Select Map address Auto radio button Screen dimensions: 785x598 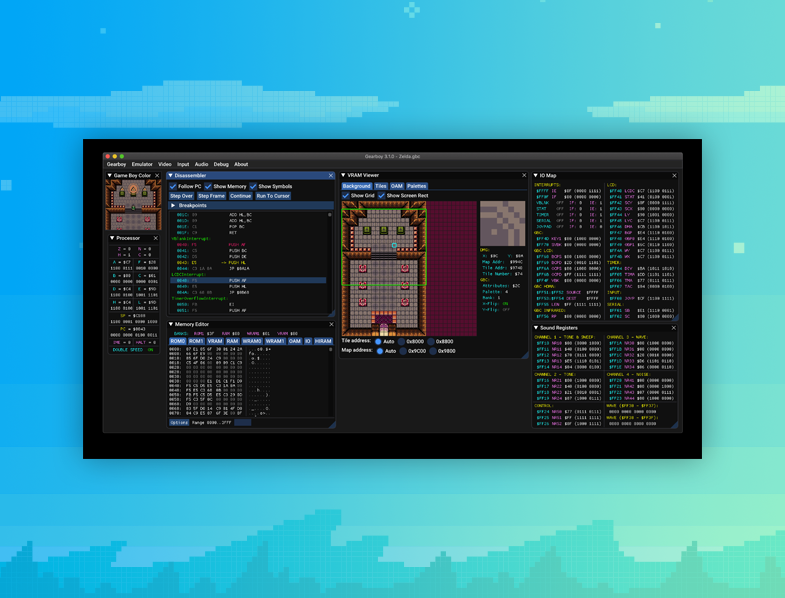coord(380,351)
